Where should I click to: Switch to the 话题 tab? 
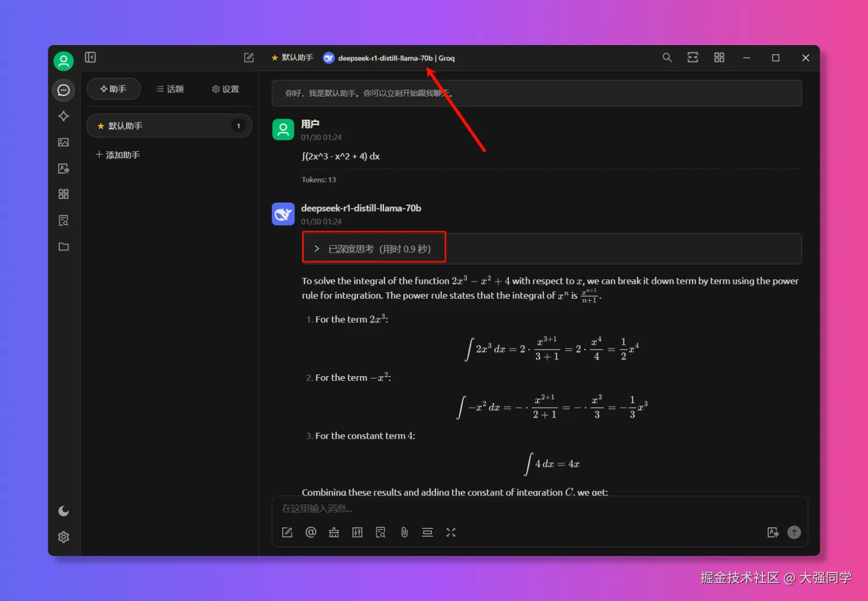pyautogui.click(x=170, y=89)
